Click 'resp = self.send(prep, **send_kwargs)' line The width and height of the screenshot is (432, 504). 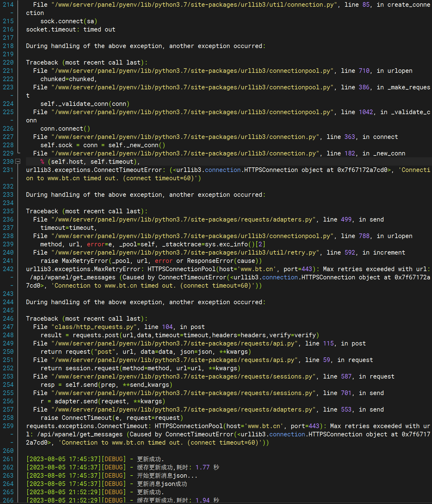coord(106,385)
